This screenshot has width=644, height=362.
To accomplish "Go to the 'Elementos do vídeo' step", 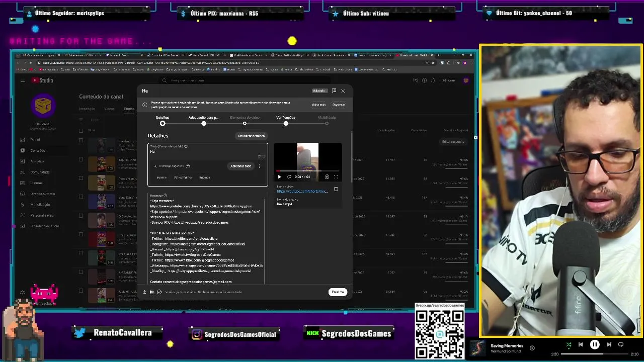I will pos(245,120).
